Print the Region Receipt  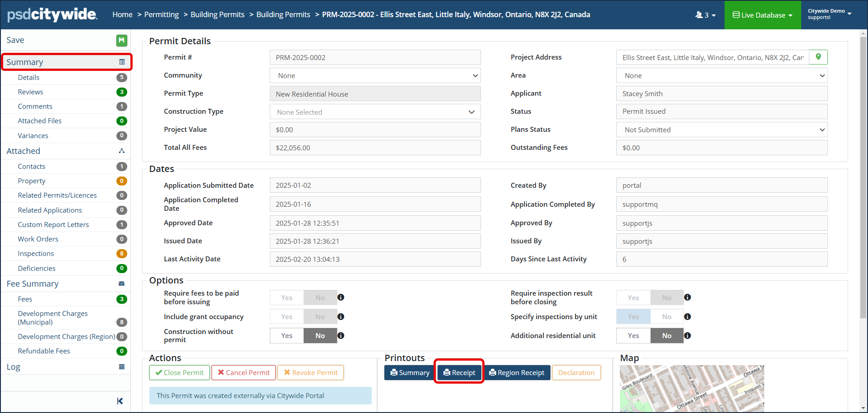point(517,372)
